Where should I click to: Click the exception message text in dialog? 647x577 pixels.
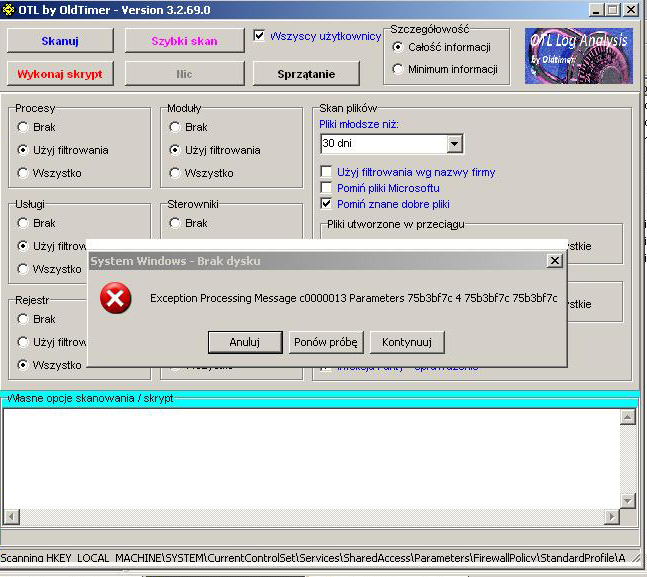coord(354,298)
